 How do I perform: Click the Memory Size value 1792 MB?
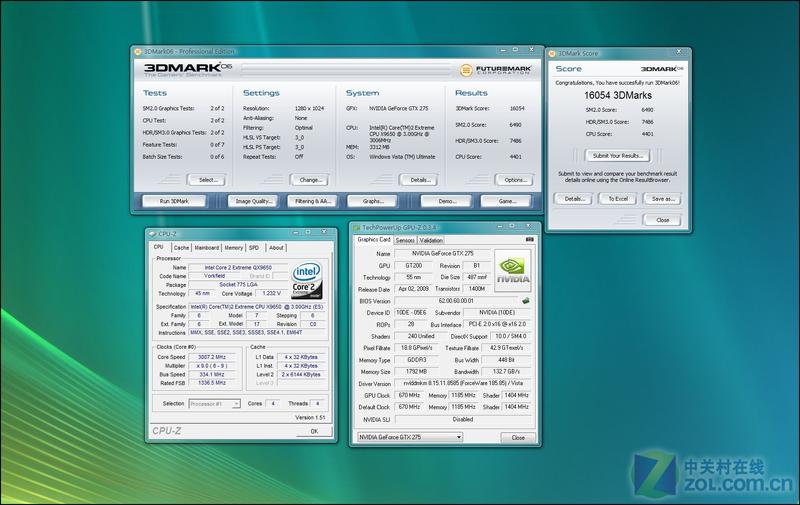pos(417,372)
